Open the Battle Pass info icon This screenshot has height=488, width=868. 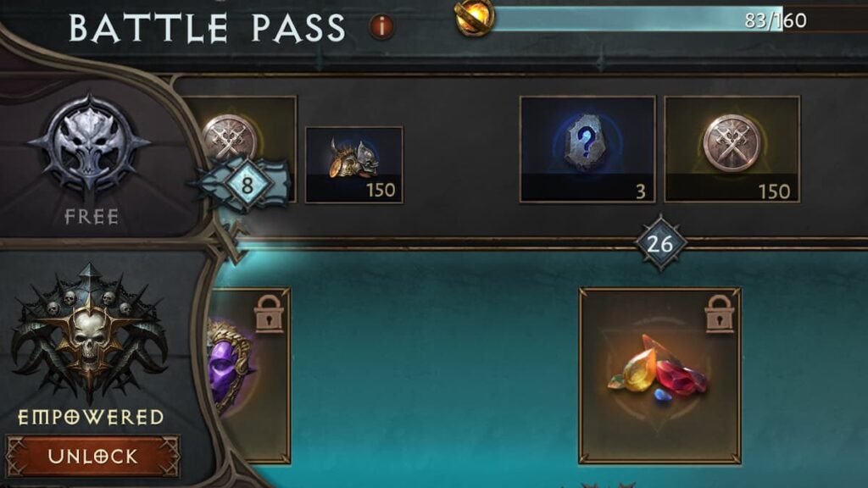point(381,26)
